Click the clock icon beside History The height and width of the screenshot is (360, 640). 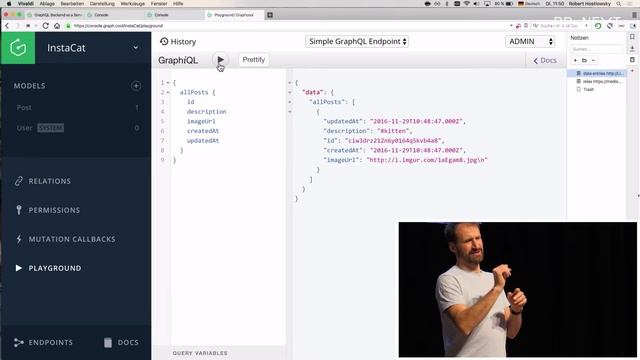point(164,41)
